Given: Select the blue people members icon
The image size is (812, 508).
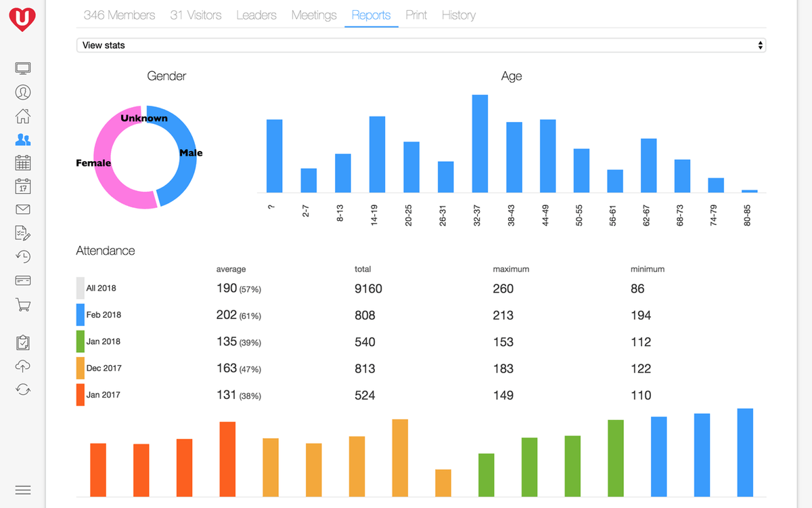Looking at the screenshot, I should click(23, 140).
